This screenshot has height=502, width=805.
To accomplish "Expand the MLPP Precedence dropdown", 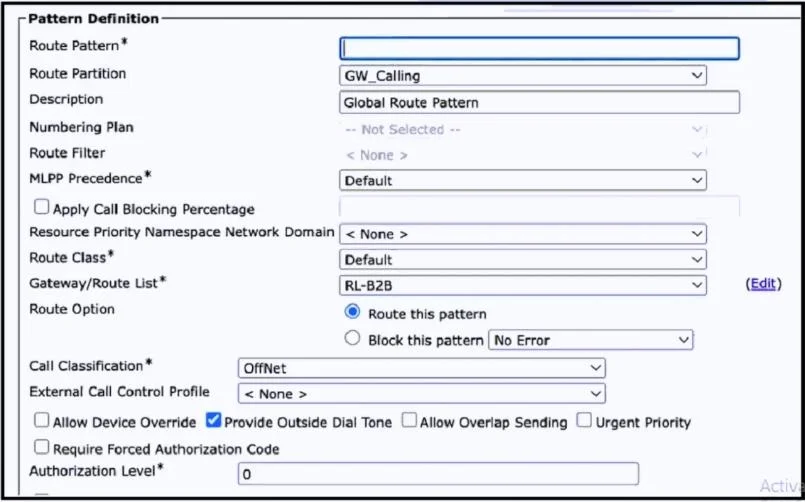I will (523, 180).
